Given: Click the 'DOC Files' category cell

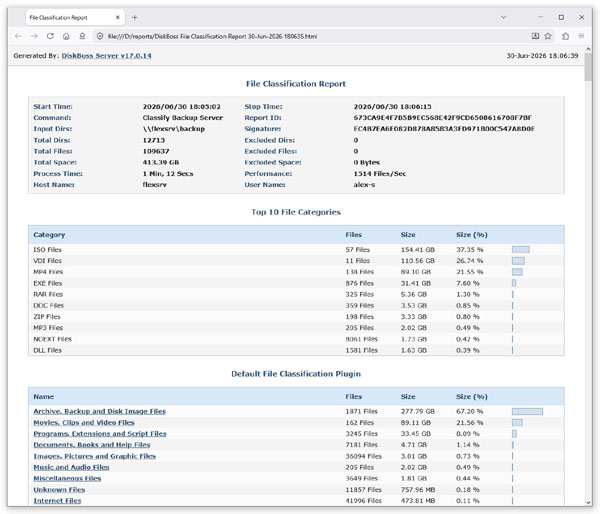Looking at the screenshot, I should (x=49, y=305).
